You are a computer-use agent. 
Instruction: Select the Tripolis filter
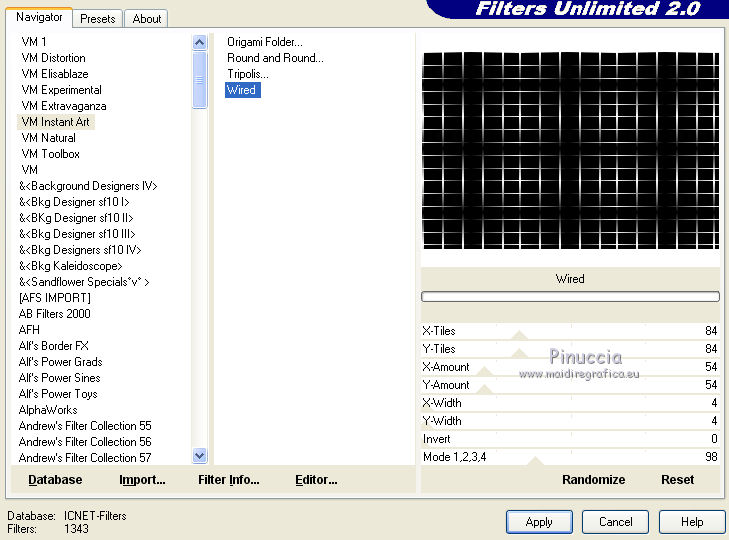tap(248, 74)
